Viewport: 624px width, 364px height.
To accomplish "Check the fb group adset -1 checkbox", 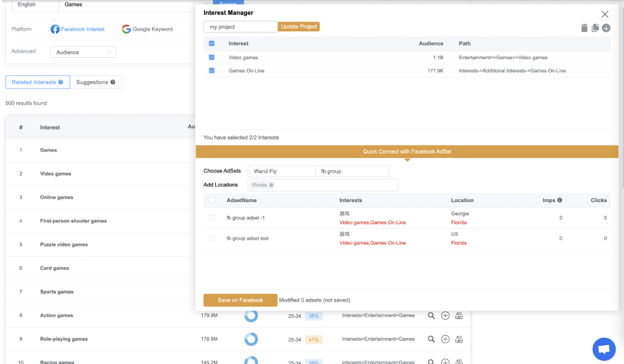I will click(212, 218).
